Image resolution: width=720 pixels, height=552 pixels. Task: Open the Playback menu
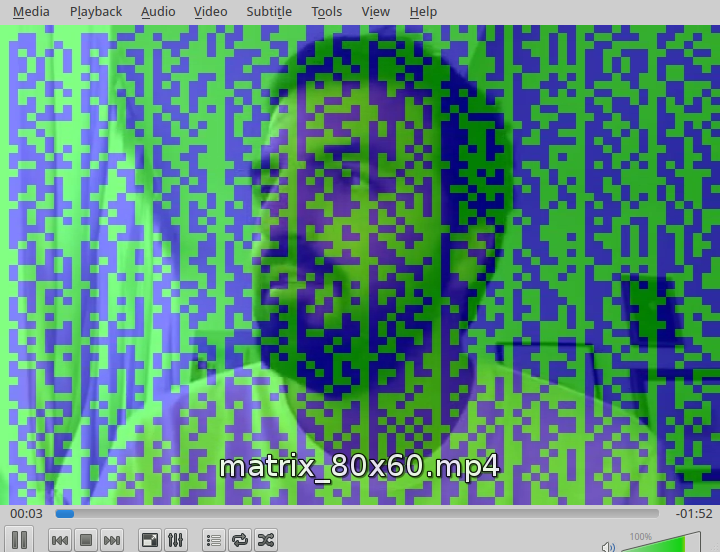[96, 11]
